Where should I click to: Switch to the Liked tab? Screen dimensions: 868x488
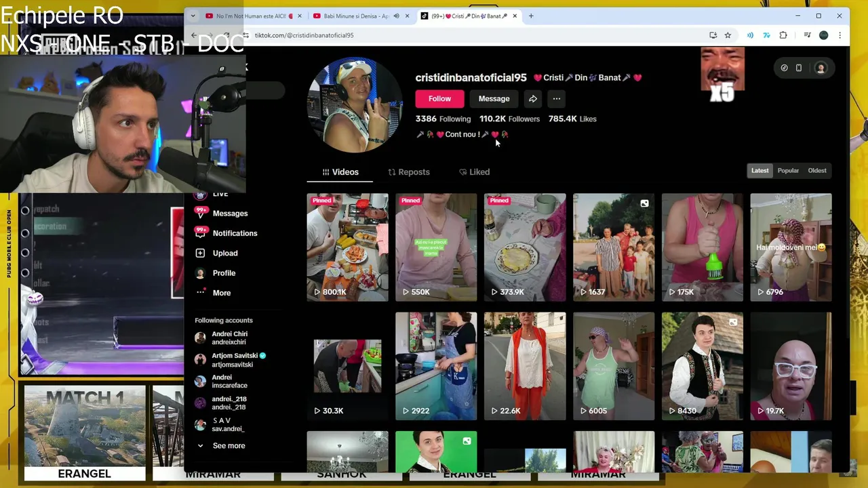click(x=474, y=172)
